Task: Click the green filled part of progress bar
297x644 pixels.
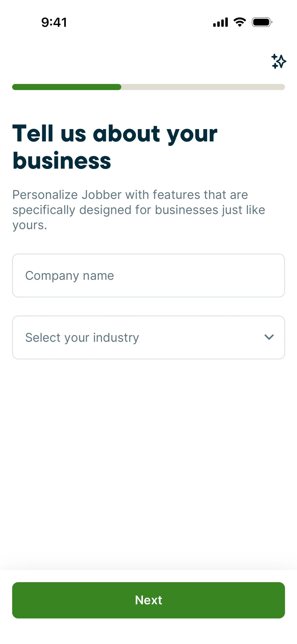Action: point(67,87)
